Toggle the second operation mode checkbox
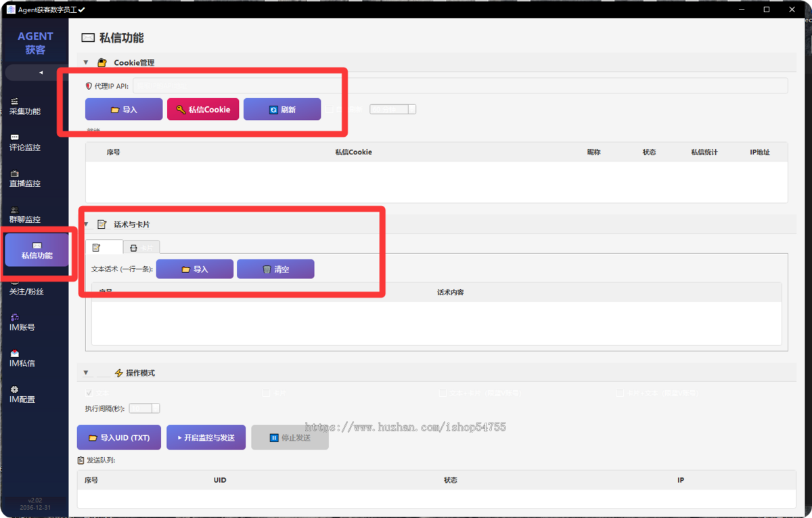 coord(266,393)
